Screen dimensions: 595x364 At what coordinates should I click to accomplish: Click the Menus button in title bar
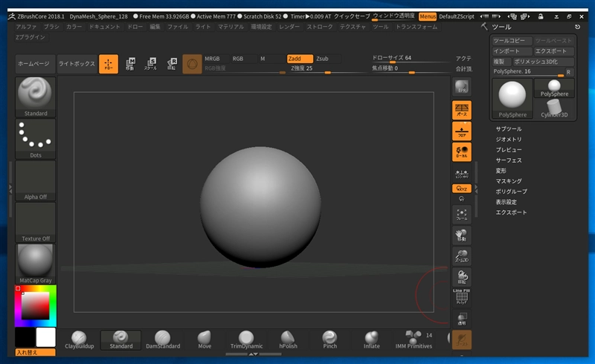pos(427,16)
